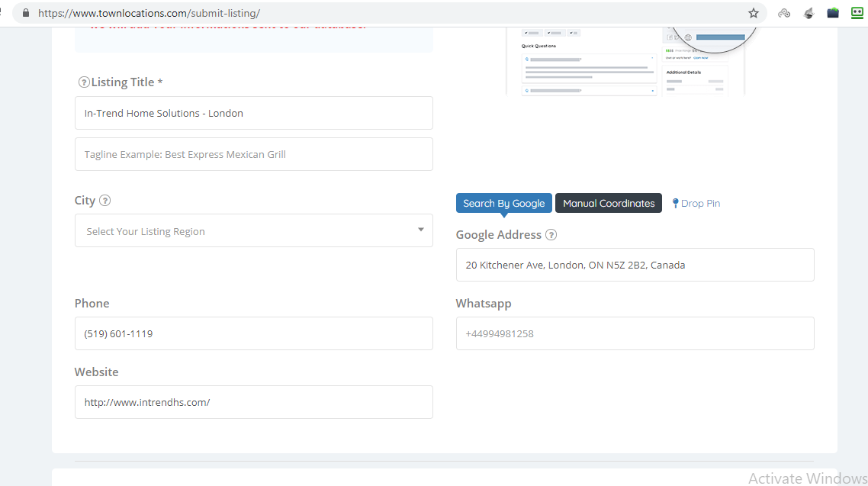The image size is (868, 486).
Task: Click the Listing Title help icon
Action: [x=84, y=82]
